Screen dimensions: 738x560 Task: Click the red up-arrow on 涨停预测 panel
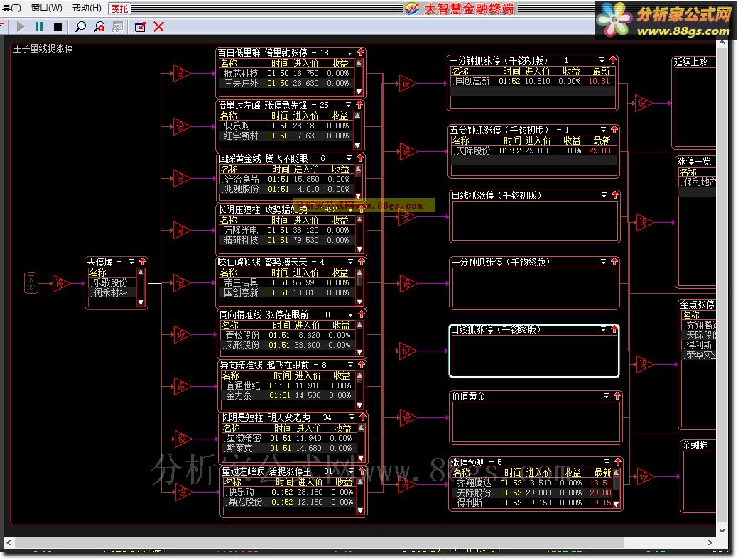pos(618,462)
